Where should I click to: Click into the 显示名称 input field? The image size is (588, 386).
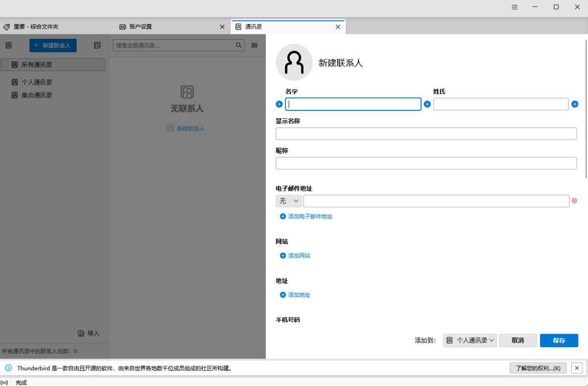pos(426,133)
